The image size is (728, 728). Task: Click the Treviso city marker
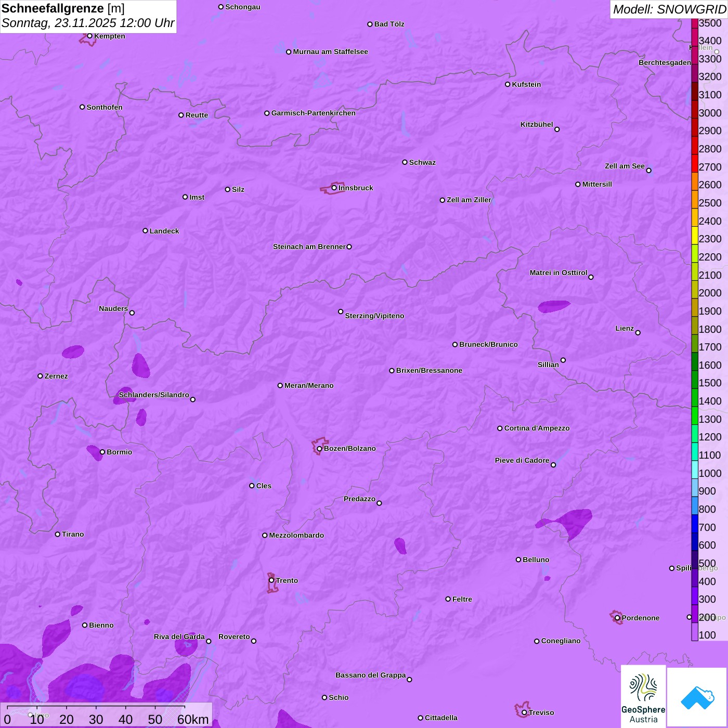(x=524, y=713)
